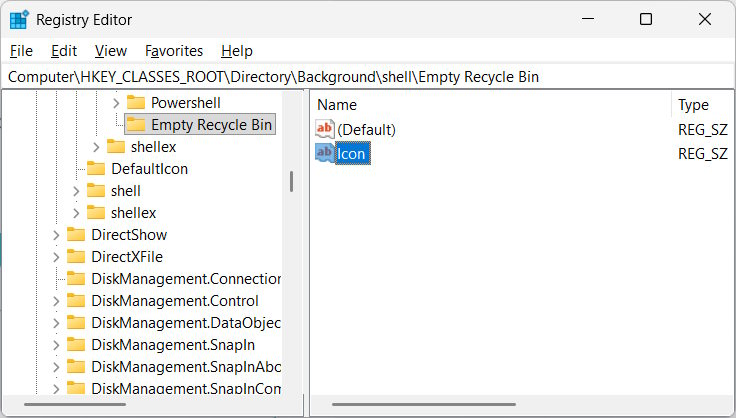The image size is (736, 418).
Task: Click the tree pane vertical scrollbar thumb
Action: click(291, 181)
